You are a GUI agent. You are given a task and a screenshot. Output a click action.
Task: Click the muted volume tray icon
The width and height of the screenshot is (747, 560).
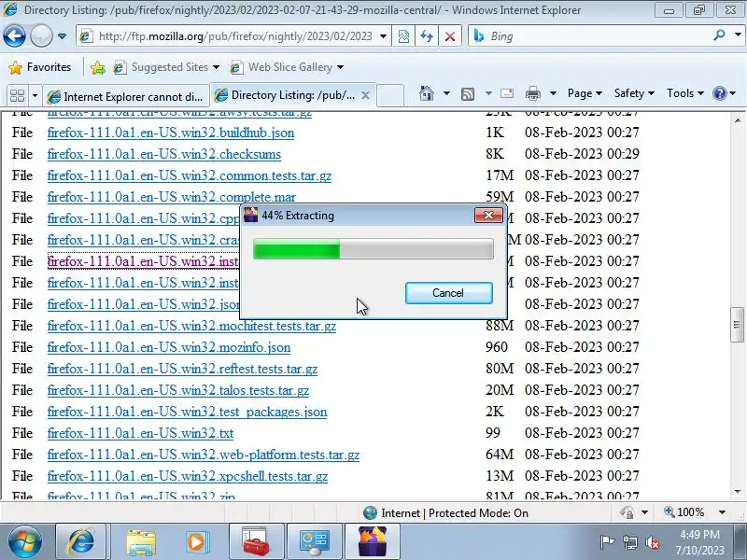[652, 542]
